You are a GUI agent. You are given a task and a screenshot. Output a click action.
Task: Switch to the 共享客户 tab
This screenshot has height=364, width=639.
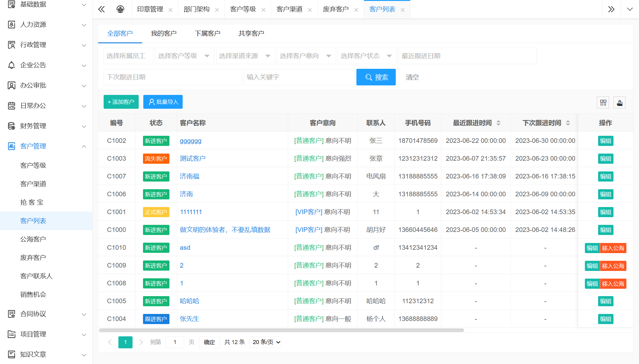coord(251,33)
